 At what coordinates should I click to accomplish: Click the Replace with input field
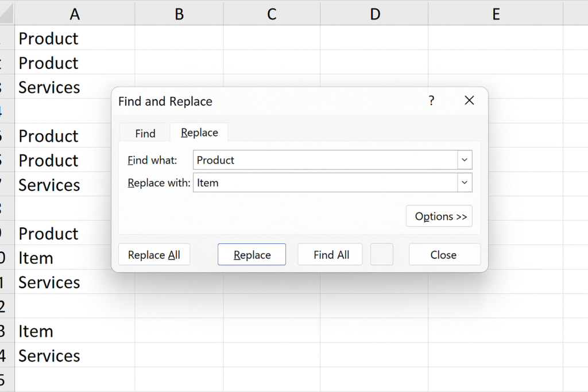pos(325,183)
